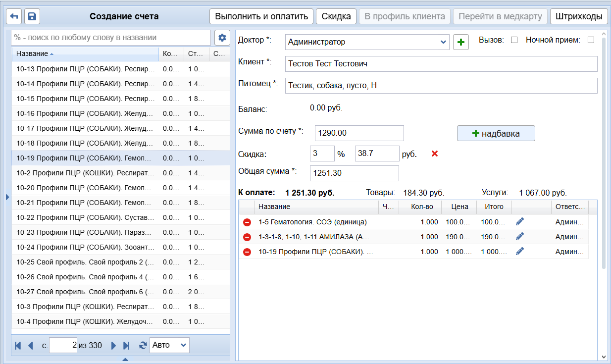Click the vertical scrollbar of the invoice form
Screen dimensions: 611x364
603,149
